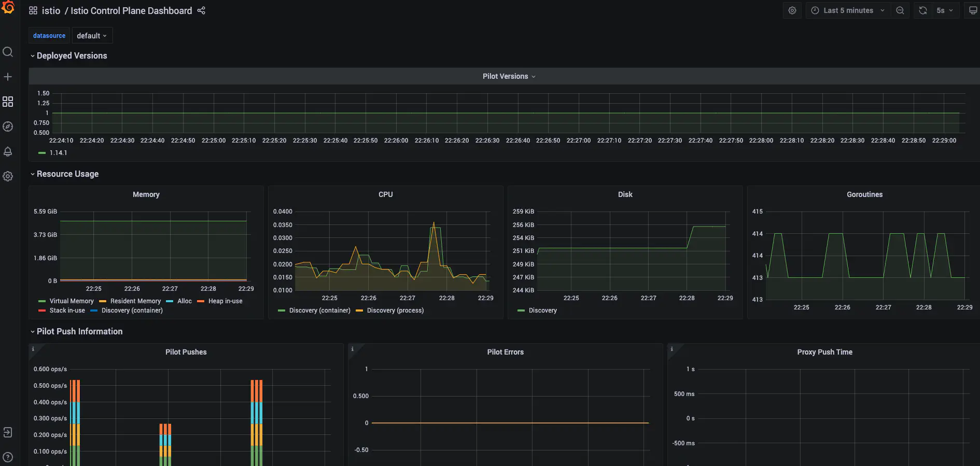Viewport: 980px width, 466px height.
Task: Open the Alerting bell icon in sidebar
Action: [8, 151]
